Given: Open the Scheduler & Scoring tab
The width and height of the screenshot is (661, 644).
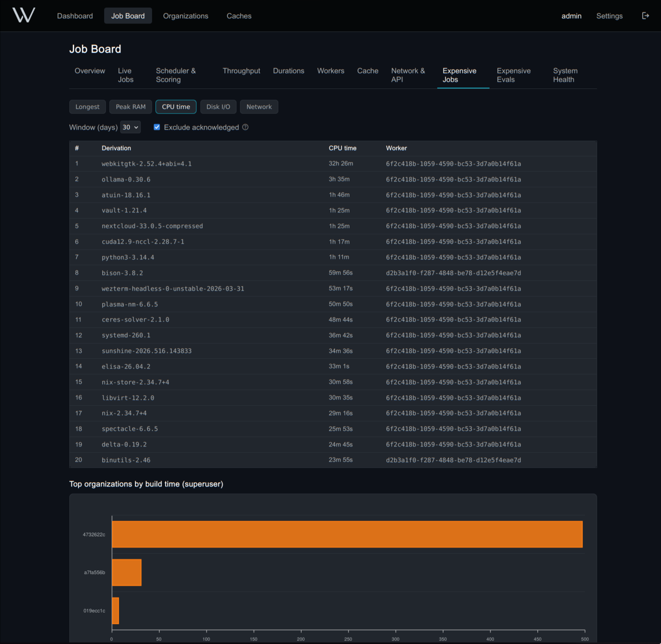Looking at the screenshot, I should [176, 75].
